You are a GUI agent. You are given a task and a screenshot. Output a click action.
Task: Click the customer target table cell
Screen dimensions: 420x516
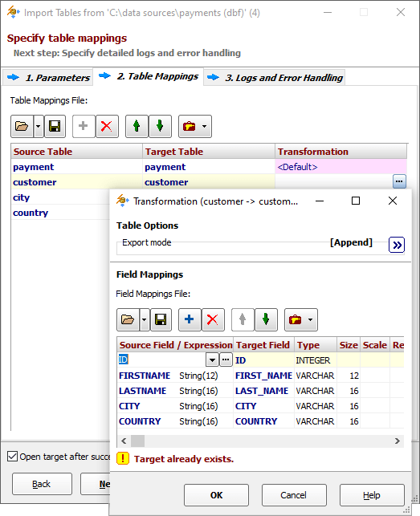209,182
